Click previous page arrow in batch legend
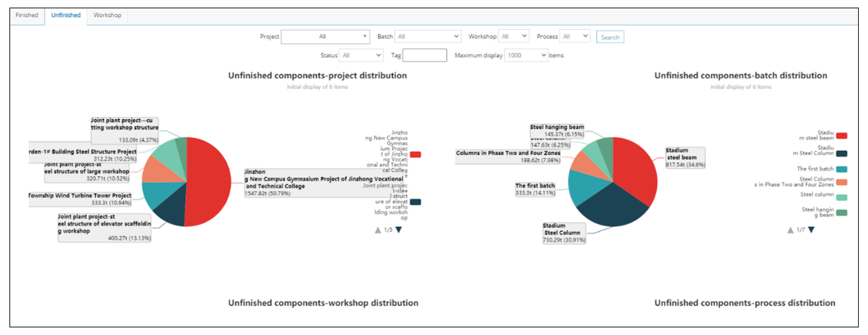 790,230
